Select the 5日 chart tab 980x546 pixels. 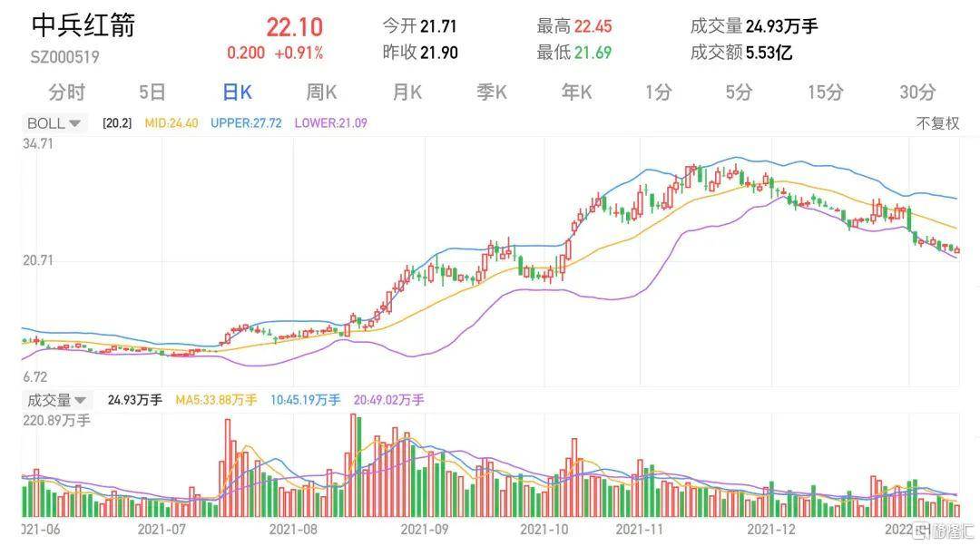(152, 92)
